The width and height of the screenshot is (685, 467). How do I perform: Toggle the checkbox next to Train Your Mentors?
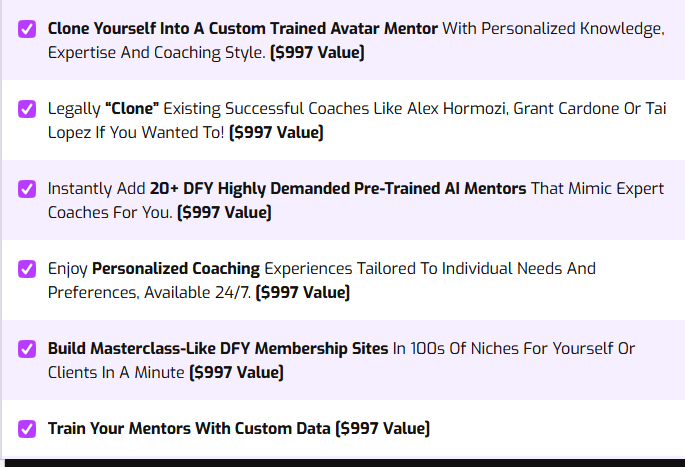[x=27, y=429]
